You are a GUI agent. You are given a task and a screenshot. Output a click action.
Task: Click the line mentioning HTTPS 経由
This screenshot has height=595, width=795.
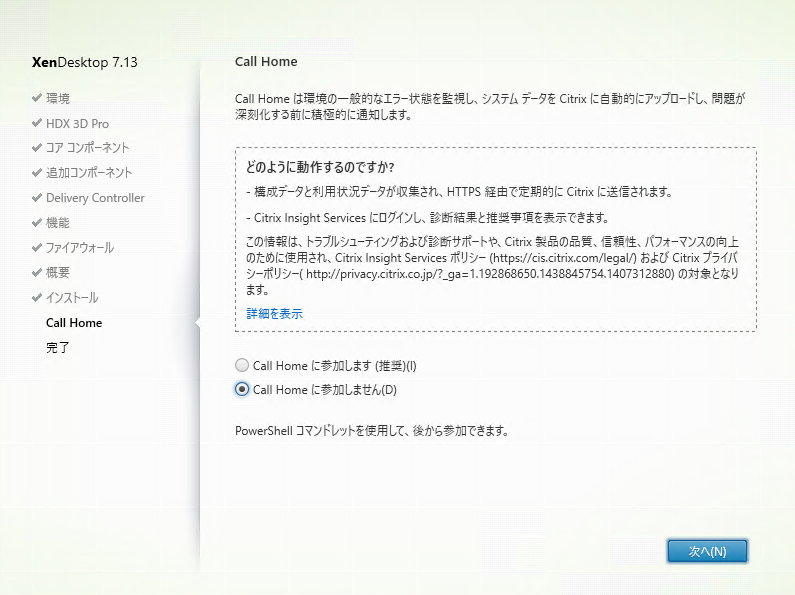click(459, 192)
